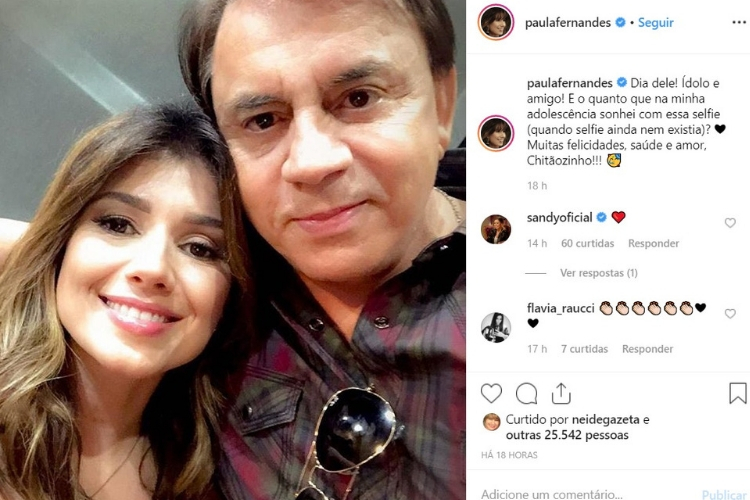View the 60 curtidas on sandyoficial's comment
Image resolution: width=750 pixels, height=500 pixels.
click(x=586, y=243)
